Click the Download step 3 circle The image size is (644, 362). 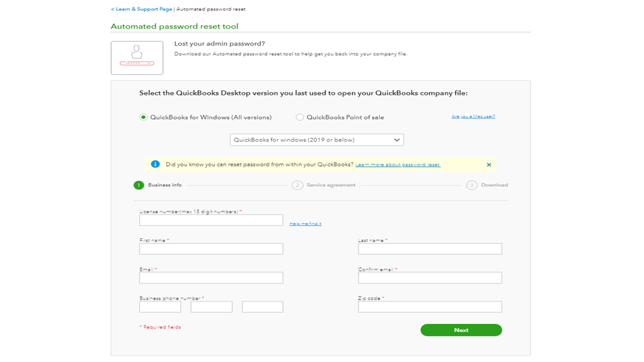tap(472, 186)
